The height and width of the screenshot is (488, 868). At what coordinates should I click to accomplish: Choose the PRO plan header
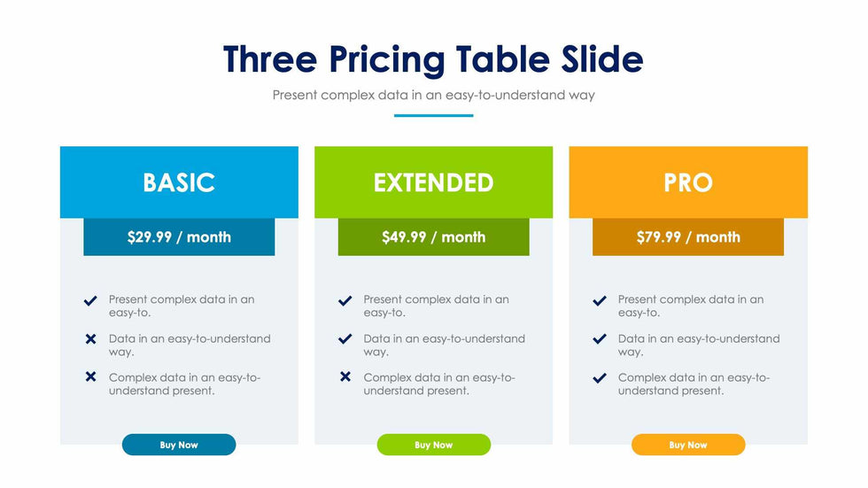688,182
